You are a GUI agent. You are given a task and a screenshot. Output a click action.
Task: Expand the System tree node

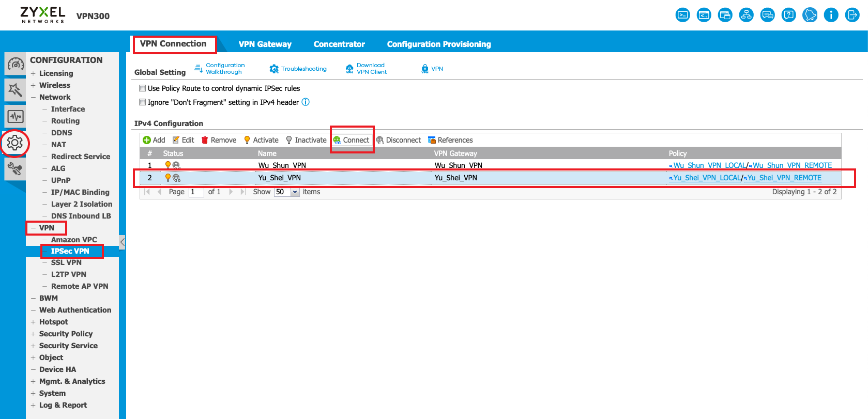point(33,393)
